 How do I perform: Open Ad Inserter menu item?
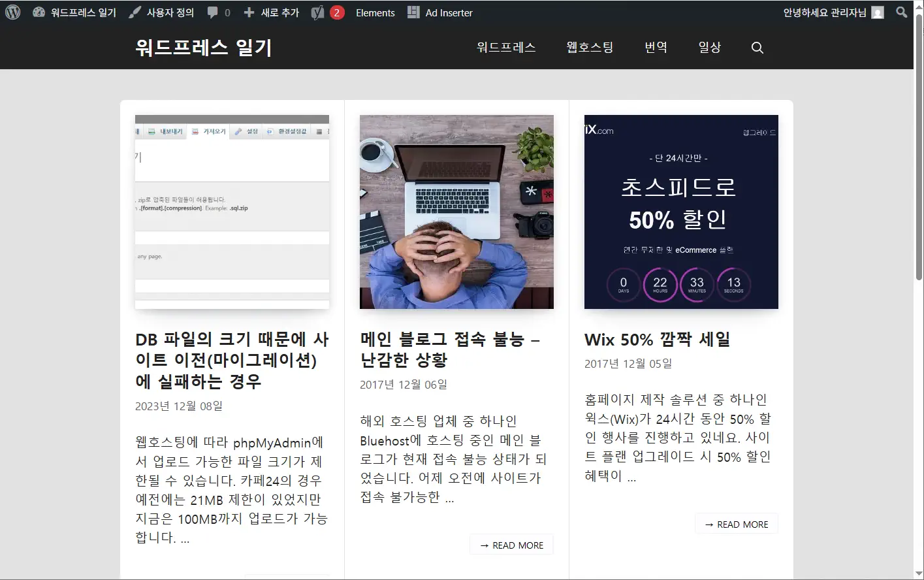coord(449,12)
